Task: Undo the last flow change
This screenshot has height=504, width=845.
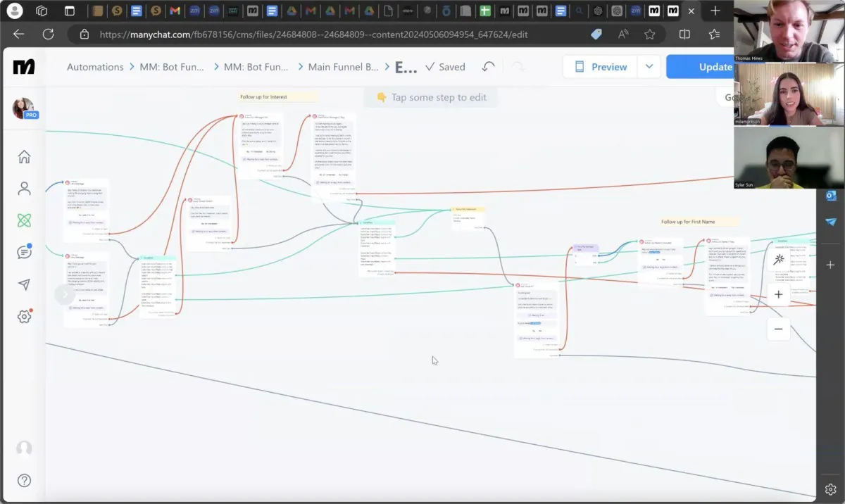Action: 488,67
